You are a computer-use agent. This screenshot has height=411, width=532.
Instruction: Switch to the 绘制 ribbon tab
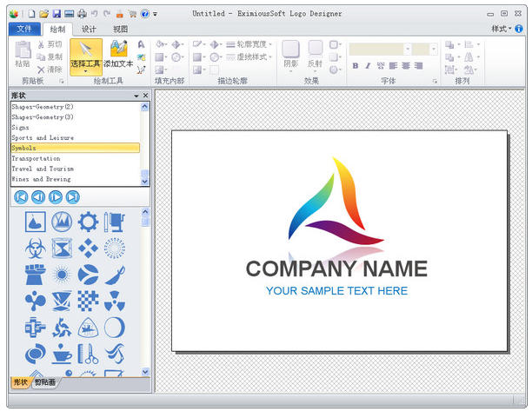coord(57,30)
